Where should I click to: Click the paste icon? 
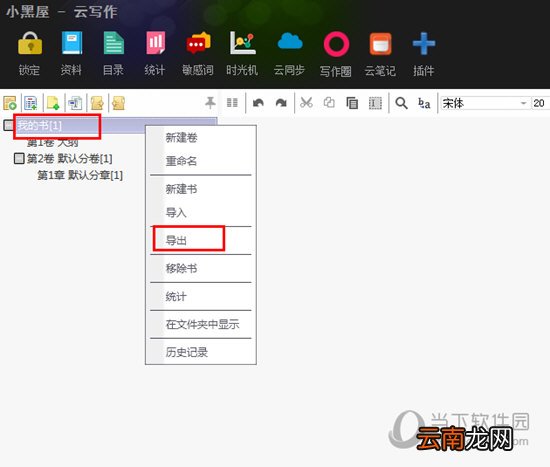pyautogui.click(x=352, y=103)
